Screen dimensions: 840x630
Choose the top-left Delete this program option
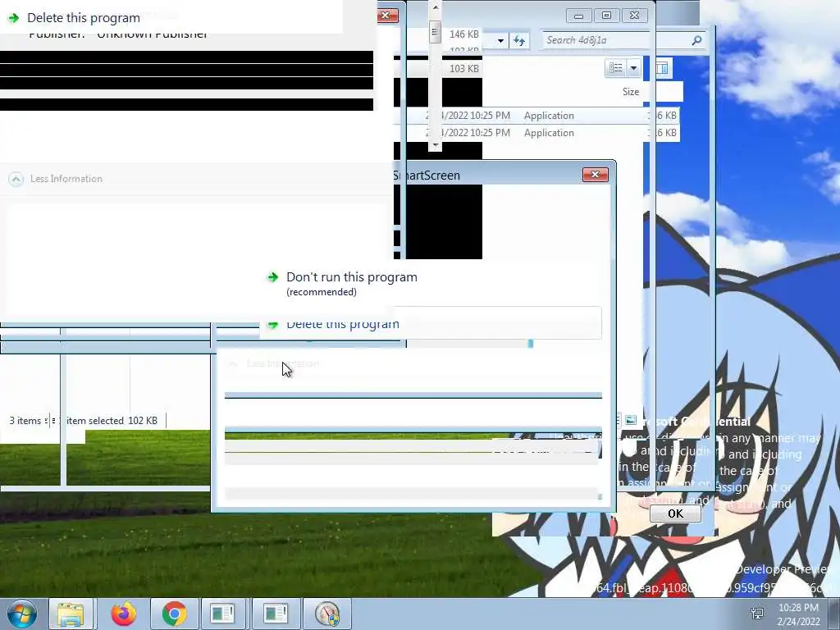click(x=84, y=18)
